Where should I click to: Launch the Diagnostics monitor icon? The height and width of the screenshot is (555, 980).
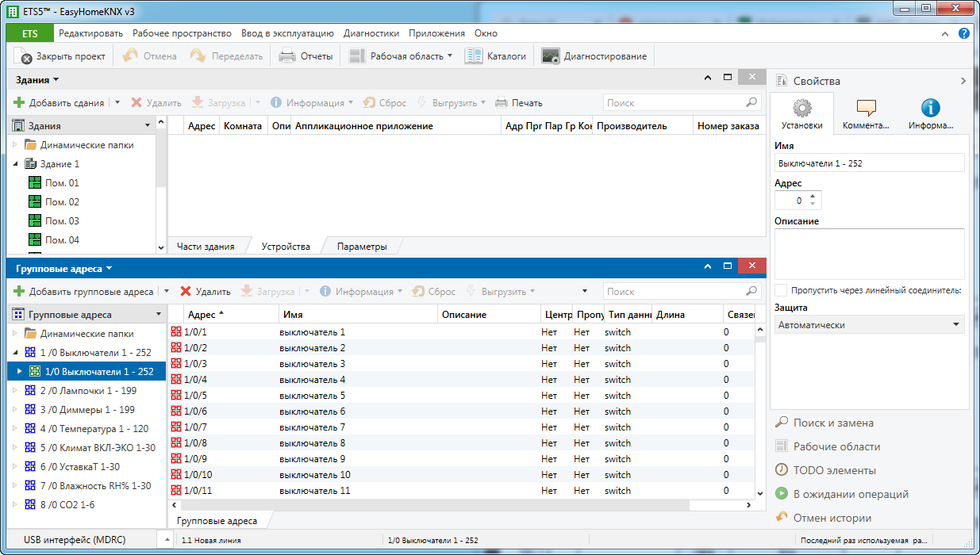pos(551,56)
